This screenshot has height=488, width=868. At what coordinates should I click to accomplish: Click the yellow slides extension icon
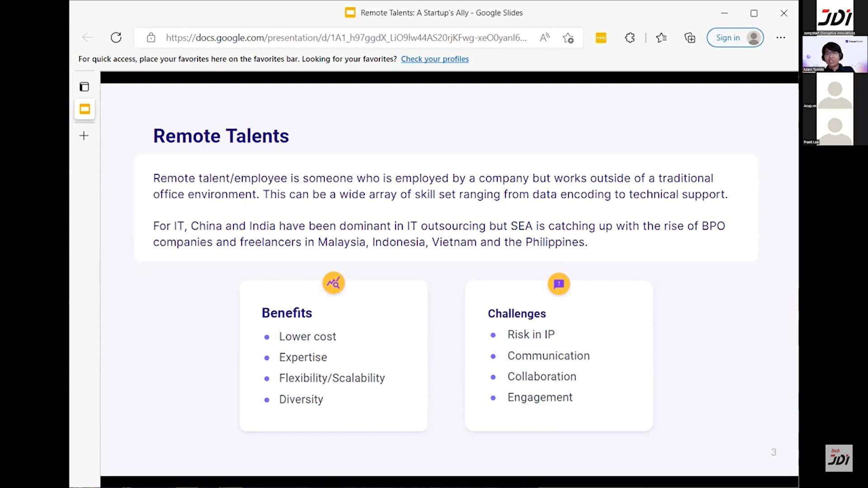pyautogui.click(x=601, y=38)
